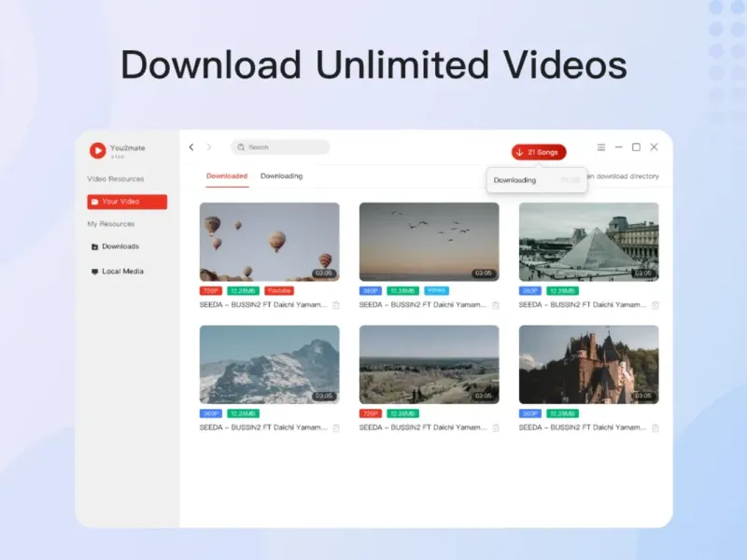Screen dimensions: 747x560
Task: Open the 21 Songs download button
Action: click(x=539, y=152)
